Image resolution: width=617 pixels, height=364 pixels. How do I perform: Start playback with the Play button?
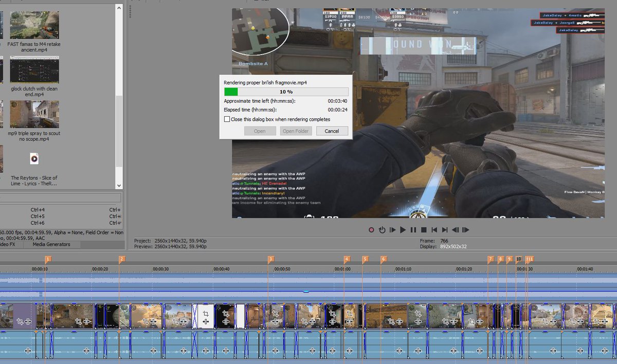(x=403, y=230)
